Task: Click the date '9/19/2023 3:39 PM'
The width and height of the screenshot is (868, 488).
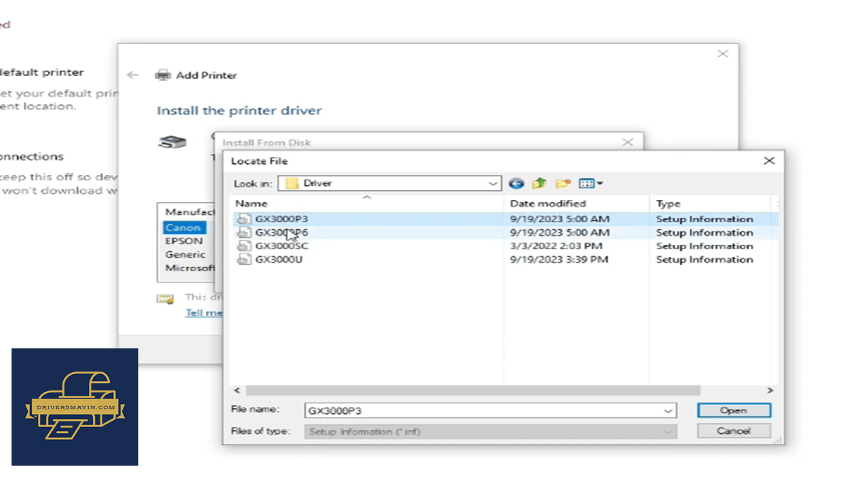Action: pyautogui.click(x=559, y=260)
